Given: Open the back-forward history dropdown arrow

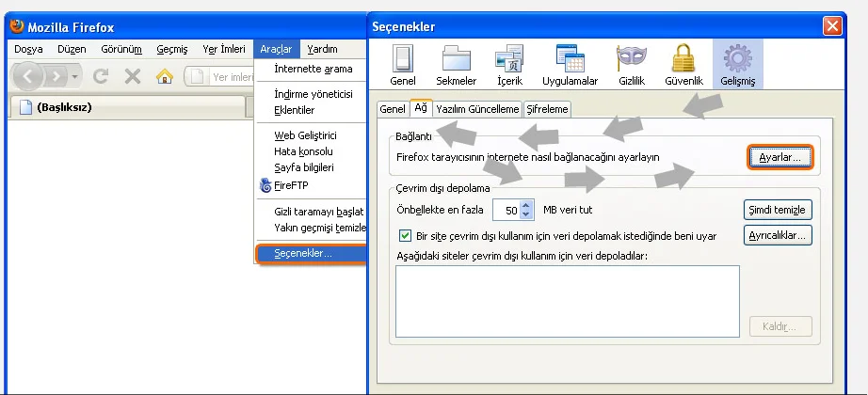Looking at the screenshot, I should (75, 76).
